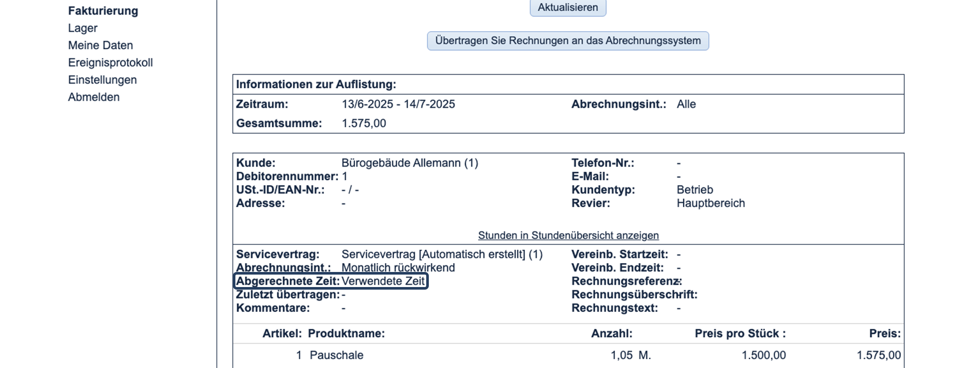Select the customer name Bürogebäude Allemann
The height and width of the screenshot is (368, 980).
tap(410, 162)
